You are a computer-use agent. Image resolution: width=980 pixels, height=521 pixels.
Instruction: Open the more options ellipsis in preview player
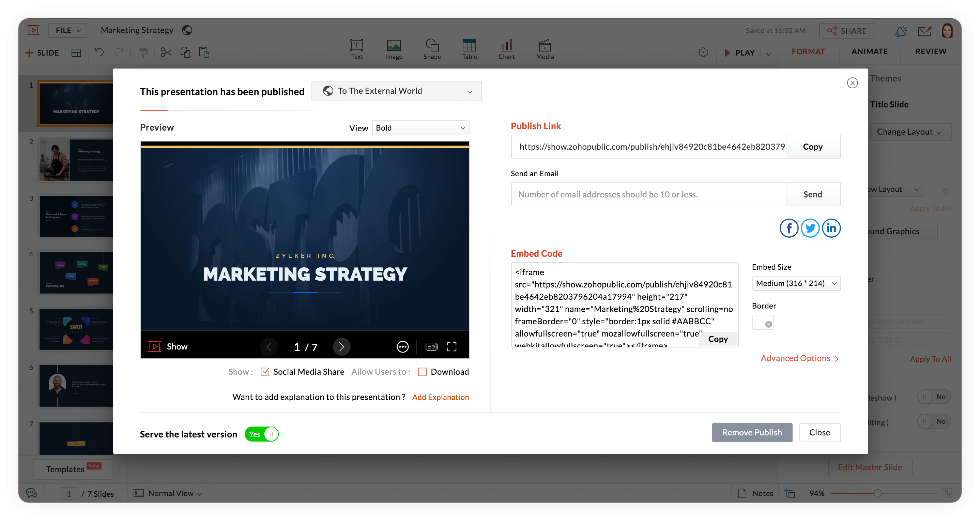coord(402,347)
